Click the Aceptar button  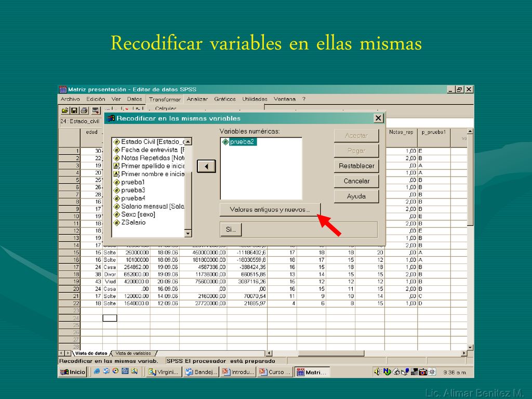pos(356,136)
